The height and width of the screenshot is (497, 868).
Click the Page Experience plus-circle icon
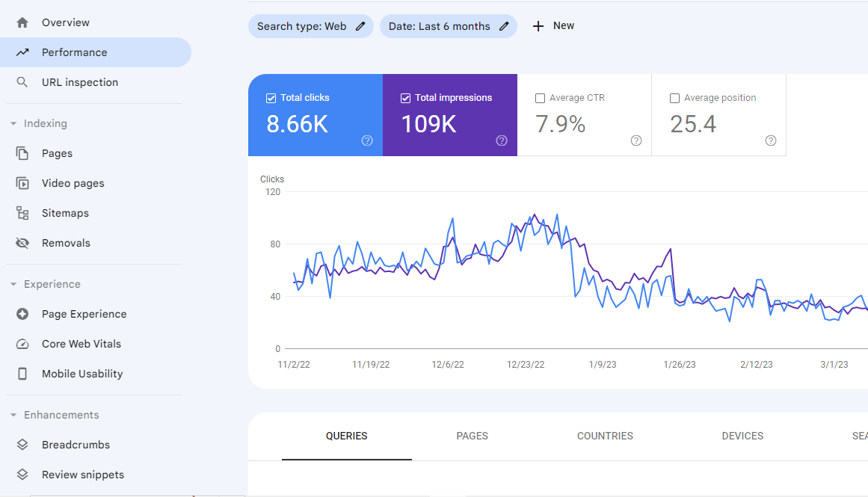coord(22,314)
